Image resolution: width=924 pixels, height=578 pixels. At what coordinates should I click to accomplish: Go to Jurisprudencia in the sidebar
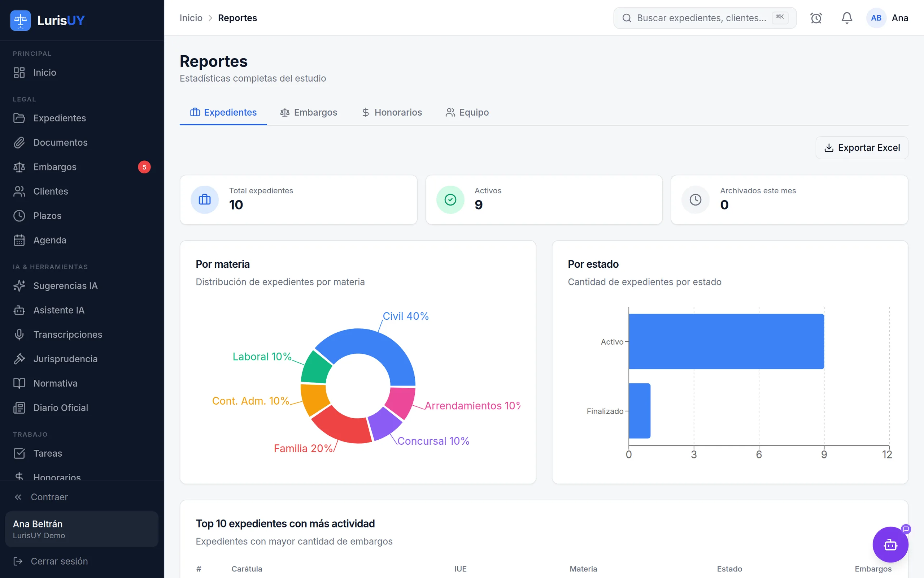click(82, 359)
